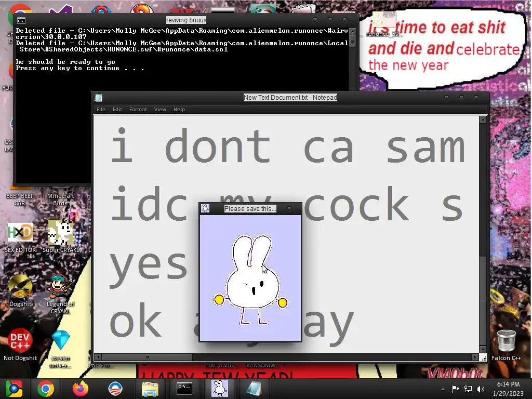Select the Dogshit desktop shortcut

click(x=20, y=291)
